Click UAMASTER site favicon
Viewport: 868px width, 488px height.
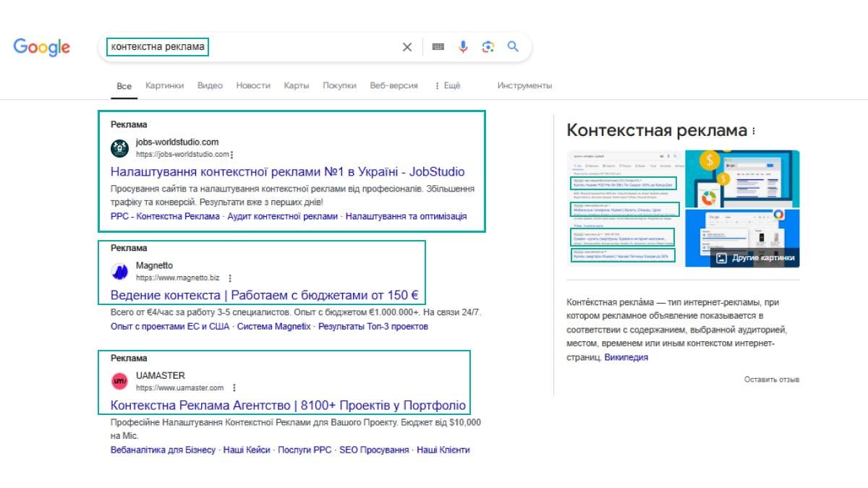pos(119,381)
